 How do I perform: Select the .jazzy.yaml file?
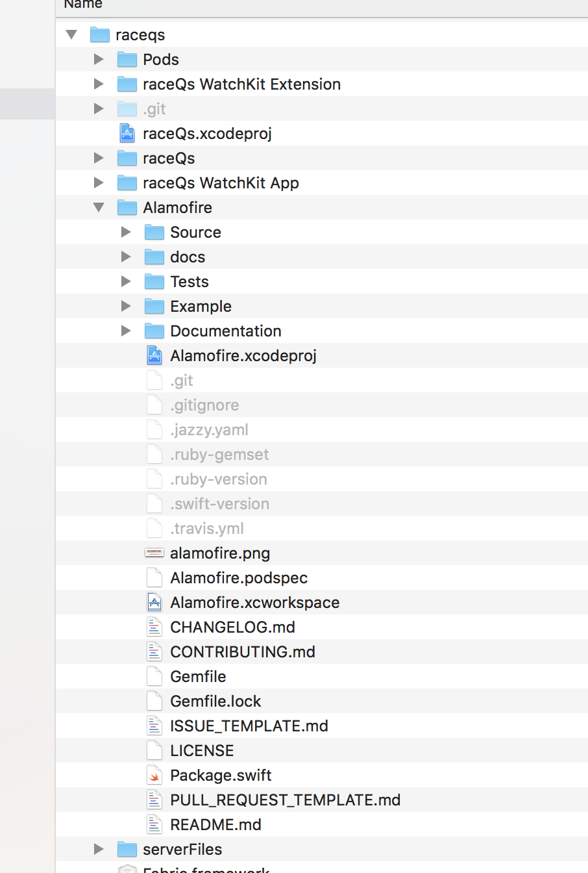click(209, 430)
